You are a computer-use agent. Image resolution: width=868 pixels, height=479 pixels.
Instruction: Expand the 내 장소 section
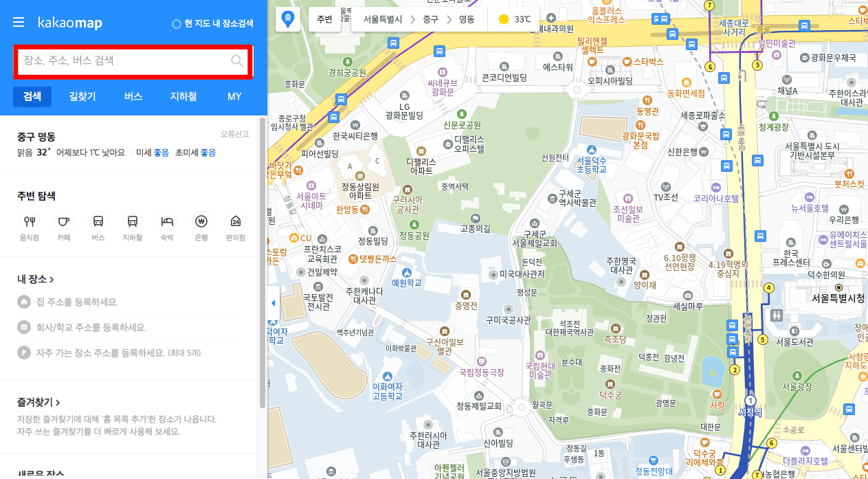click(x=36, y=279)
